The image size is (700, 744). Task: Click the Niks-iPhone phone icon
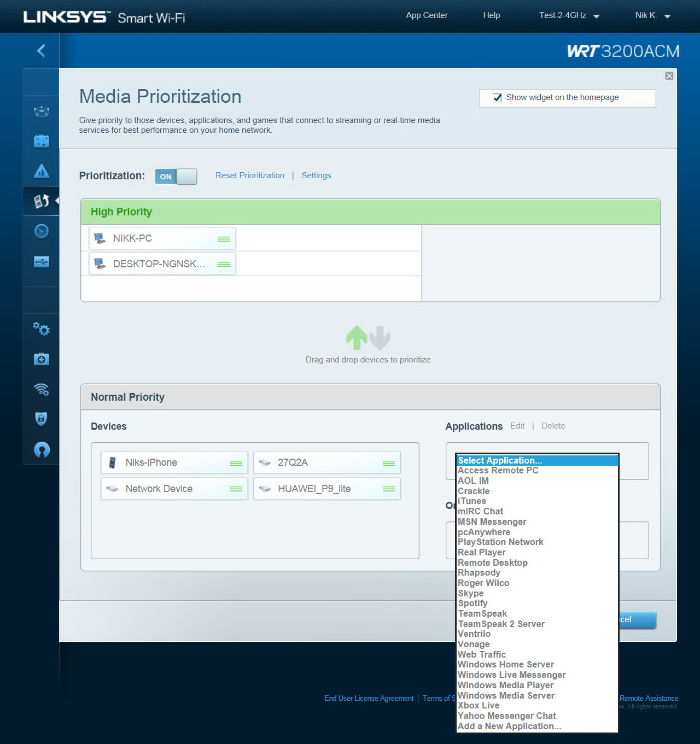click(x=112, y=462)
